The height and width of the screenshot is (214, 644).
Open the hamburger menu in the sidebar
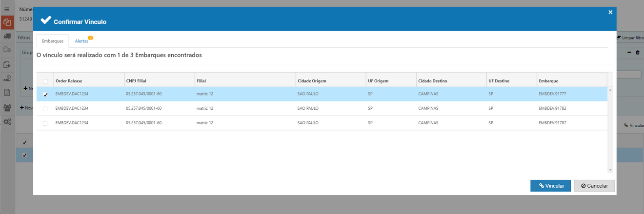(7, 9)
